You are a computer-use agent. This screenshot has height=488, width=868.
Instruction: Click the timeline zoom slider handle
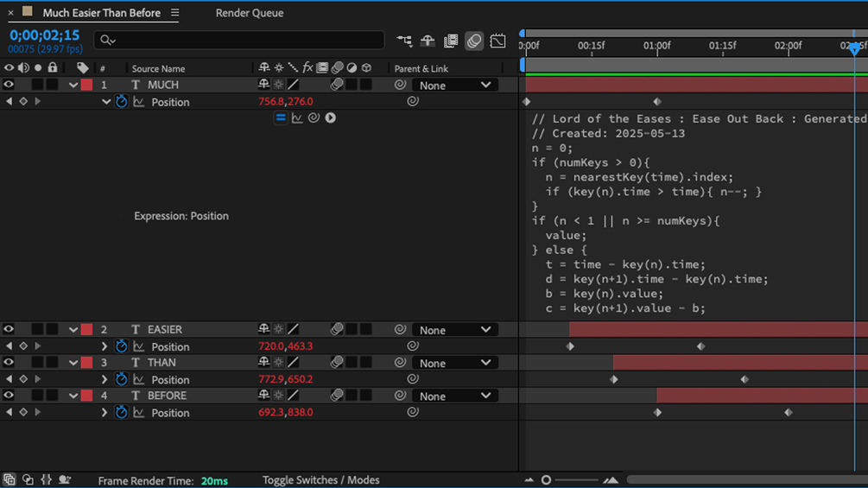point(546,480)
